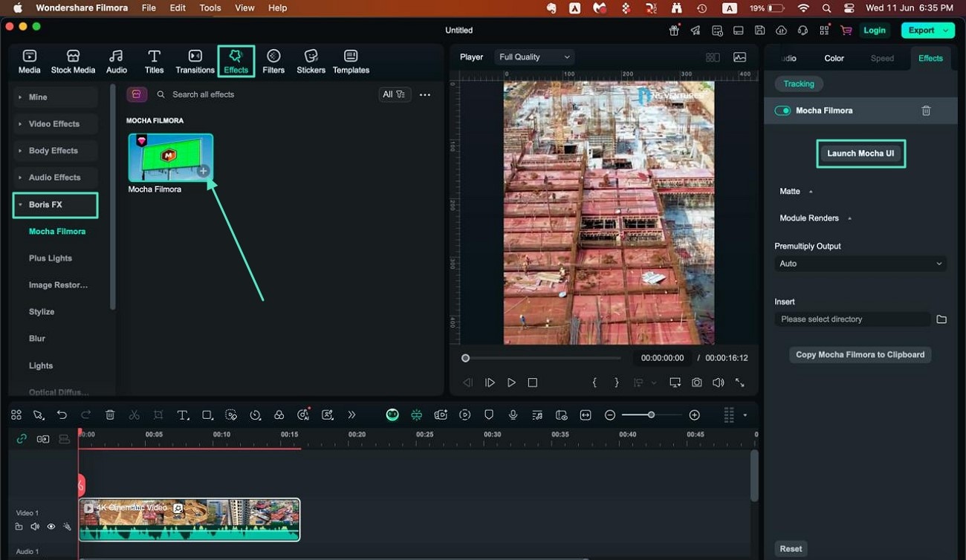
Task: Expand the Mine category
Action: click(x=56, y=97)
